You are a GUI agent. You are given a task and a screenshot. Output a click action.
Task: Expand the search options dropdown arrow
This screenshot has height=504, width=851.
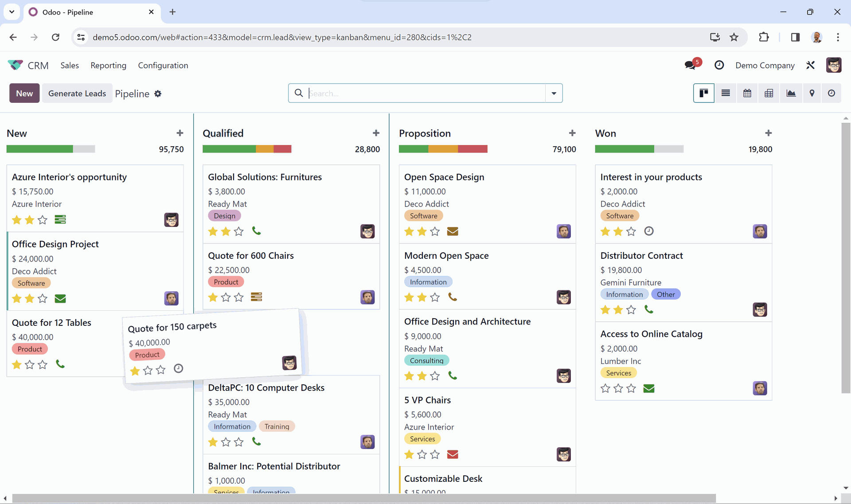point(554,93)
